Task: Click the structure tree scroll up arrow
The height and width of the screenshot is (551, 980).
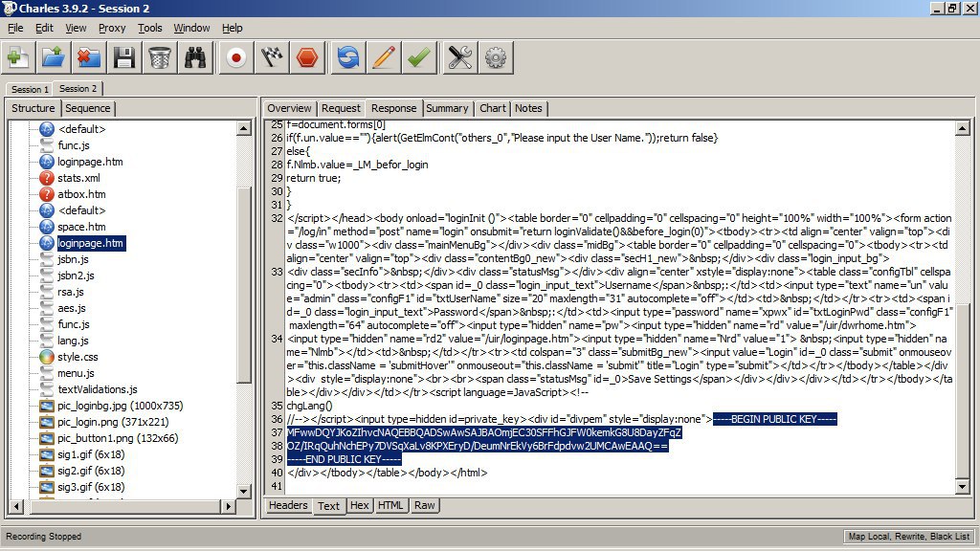Action: coord(244,129)
